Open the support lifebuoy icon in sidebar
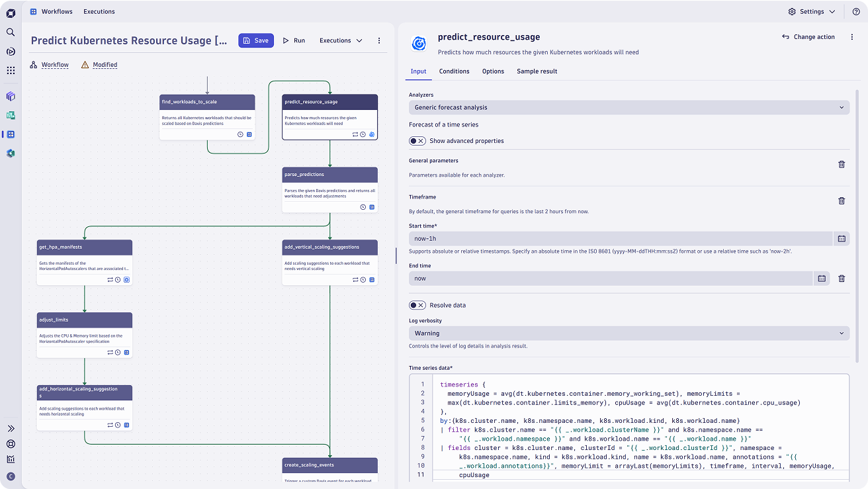The image size is (868, 489). (11, 444)
